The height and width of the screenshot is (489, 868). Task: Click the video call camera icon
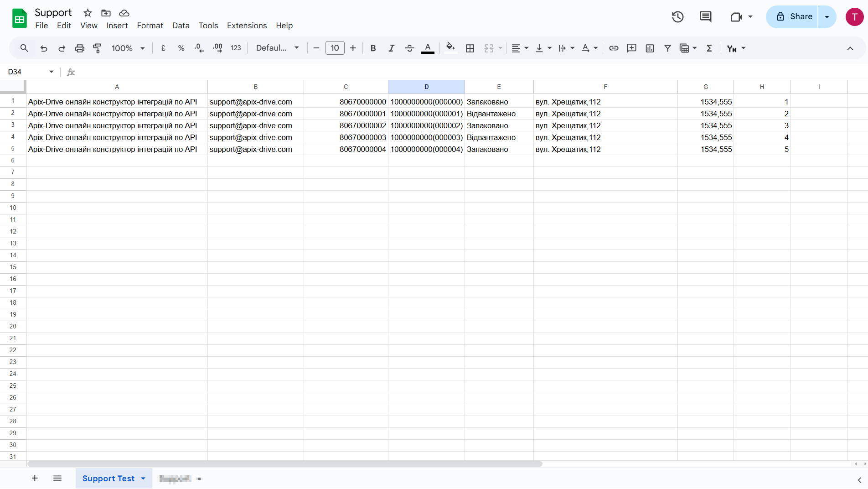(736, 17)
